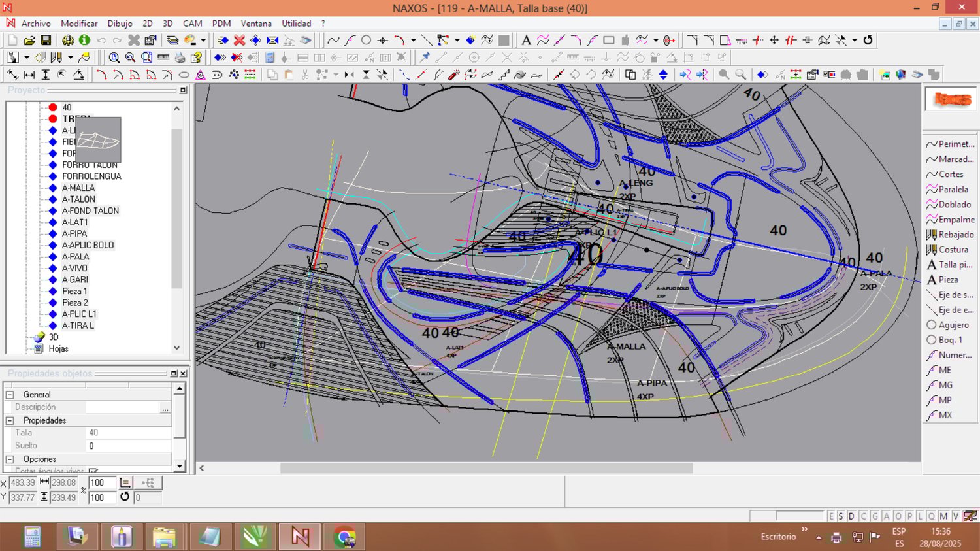The height and width of the screenshot is (551, 980).
Task: Toggle the status bar 'D' indicator
Action: [x=851, y=516]
